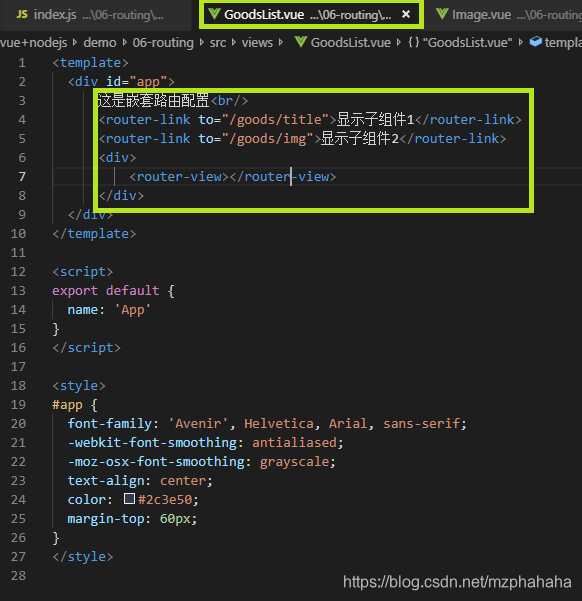
Task: Click the text-align property on line 23
Action: point(106,481)
